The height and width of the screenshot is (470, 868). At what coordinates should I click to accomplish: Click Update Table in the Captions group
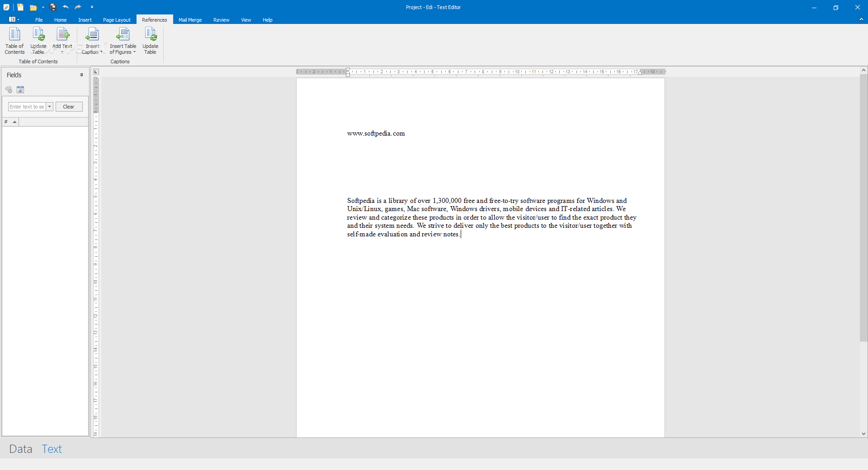click(151, 41)
